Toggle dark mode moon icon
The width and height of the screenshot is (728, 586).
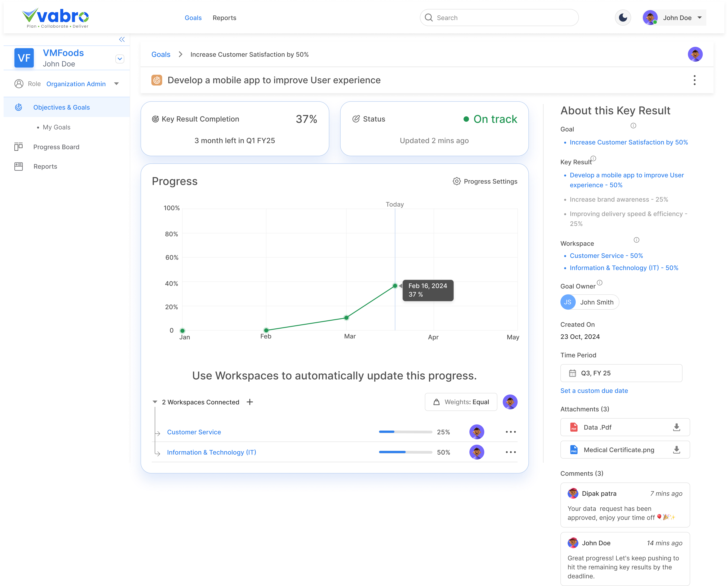click(623, 18)
